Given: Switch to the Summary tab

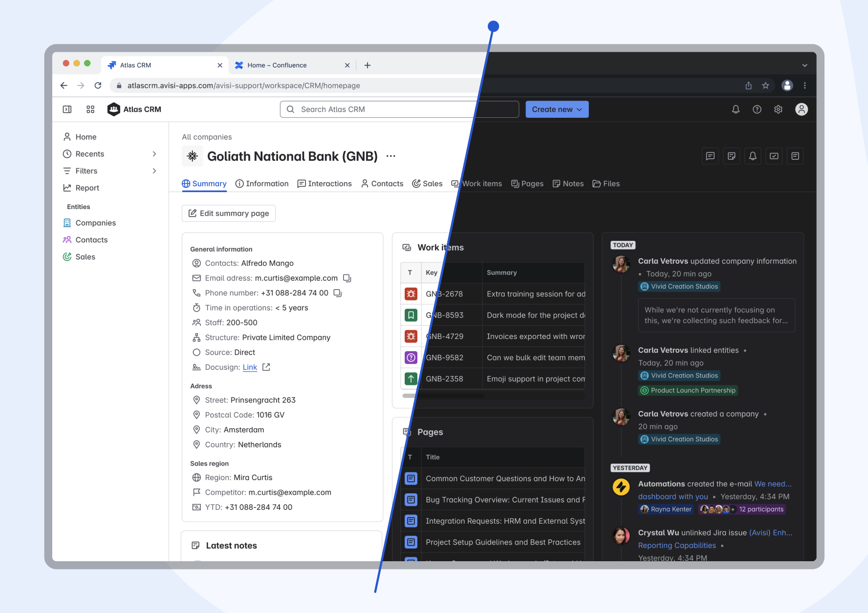Looking at the screenshot, I should [204, 184].
